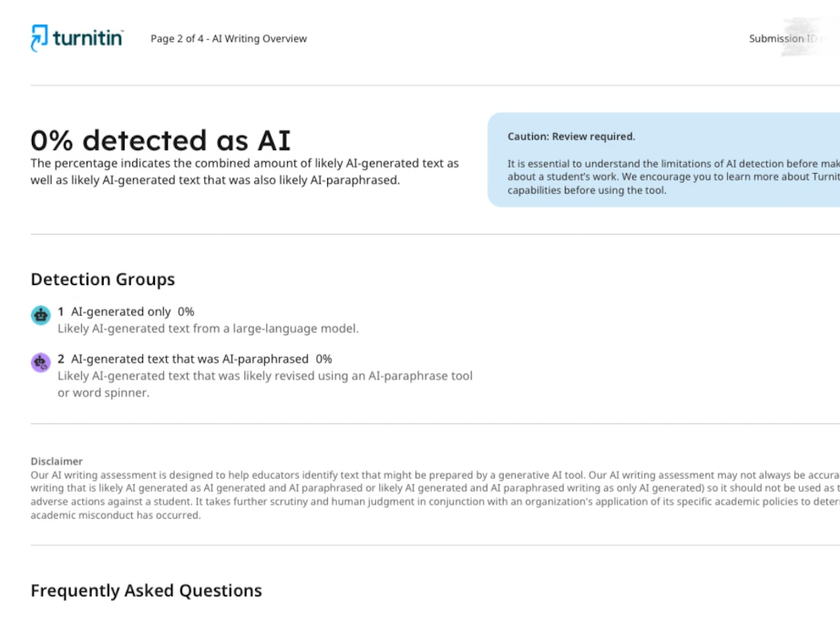
Task: Select the teal AI-generated only robot icon
Action: point(41,315)
